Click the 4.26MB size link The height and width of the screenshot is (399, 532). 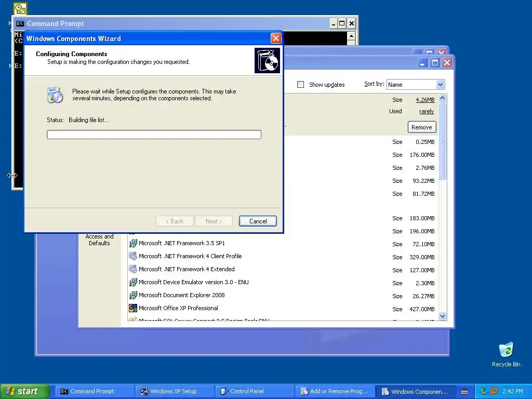[x=425, y=100]
